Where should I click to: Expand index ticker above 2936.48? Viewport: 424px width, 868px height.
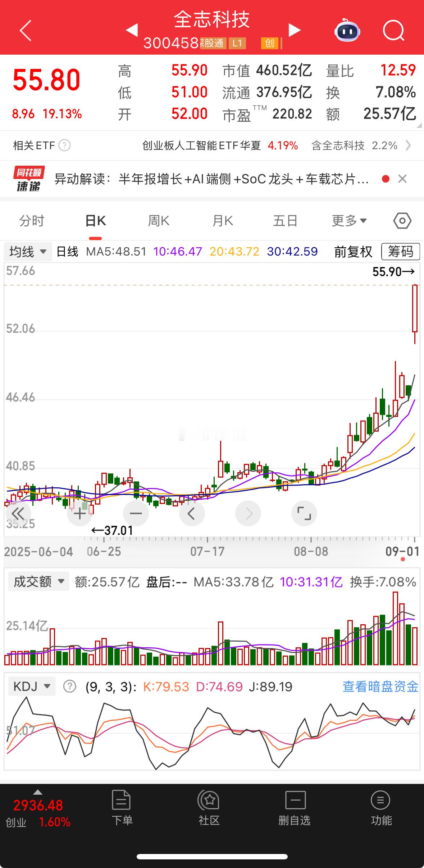click(38, 792)
